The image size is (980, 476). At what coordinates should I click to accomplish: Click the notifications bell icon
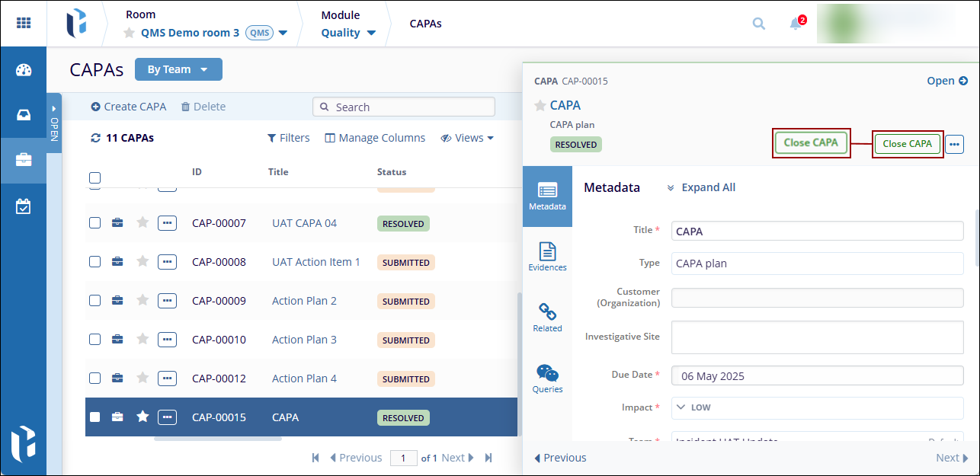[796, 24]
